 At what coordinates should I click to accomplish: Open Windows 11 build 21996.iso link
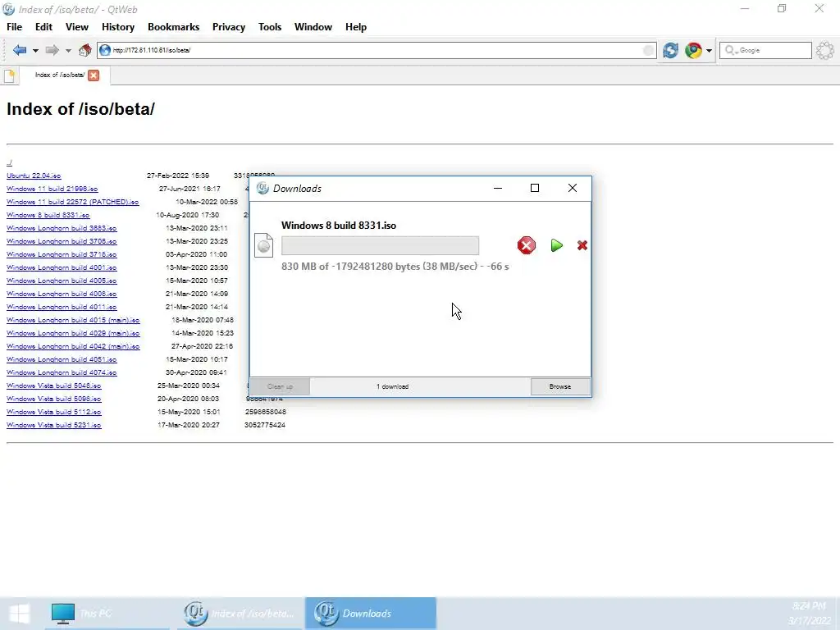pyautogui.click(x=52, y=189)
